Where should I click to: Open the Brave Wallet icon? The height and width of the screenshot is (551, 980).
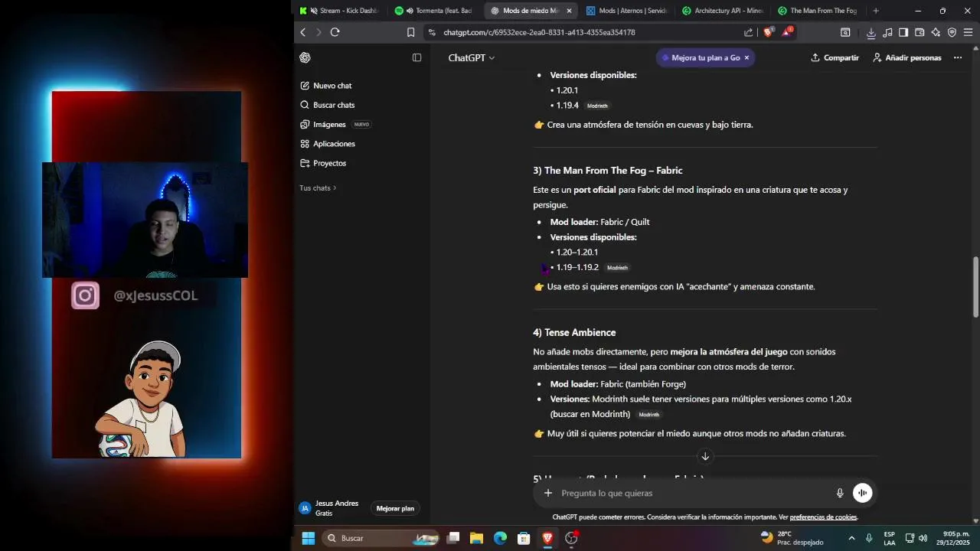click(920, 32)
